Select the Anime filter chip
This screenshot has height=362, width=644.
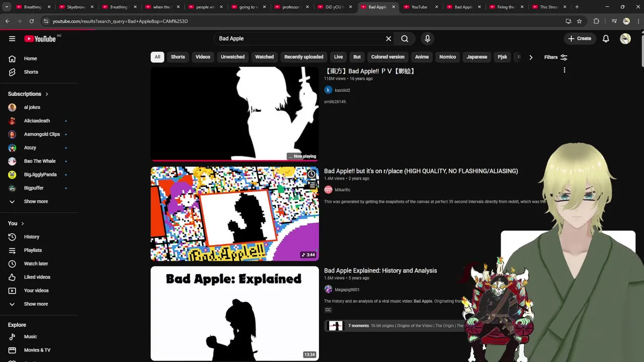422,57
